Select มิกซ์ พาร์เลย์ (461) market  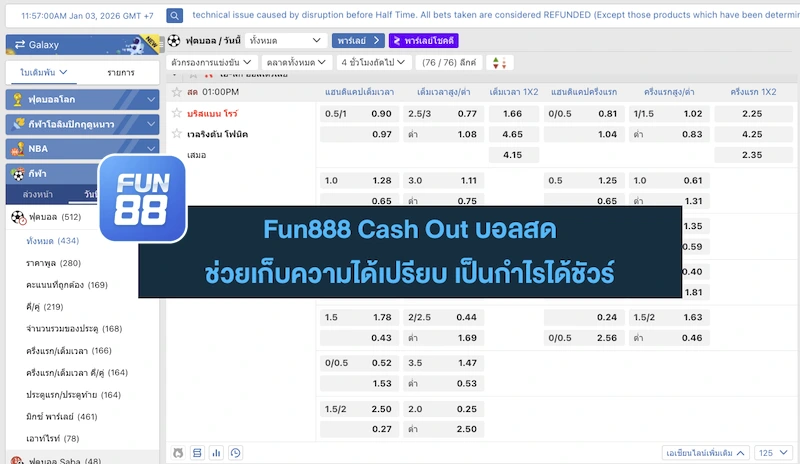point(62,417)
